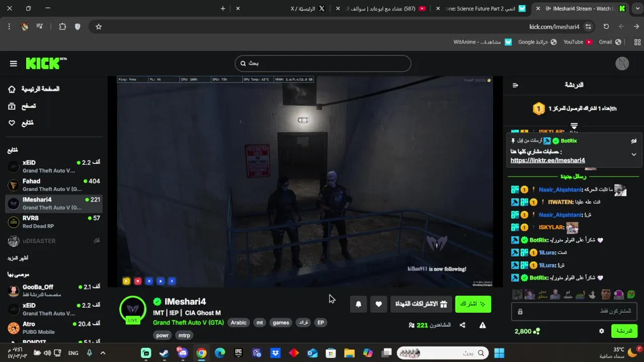Select Fahad channel in sidebar

[x=54, y=185]
